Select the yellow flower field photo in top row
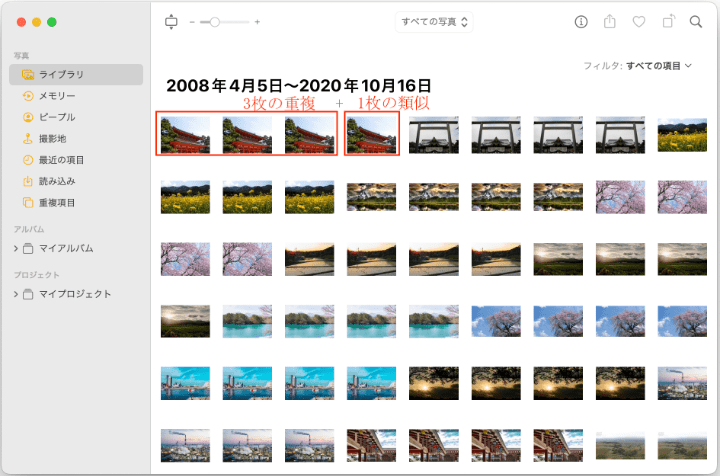This screenshot has height=476, width=720. coord(682,135)
